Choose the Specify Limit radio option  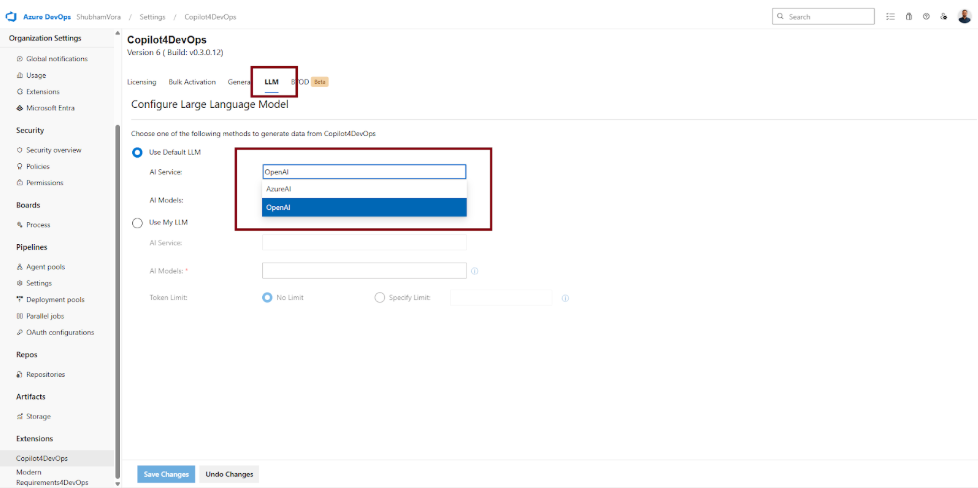379,298
